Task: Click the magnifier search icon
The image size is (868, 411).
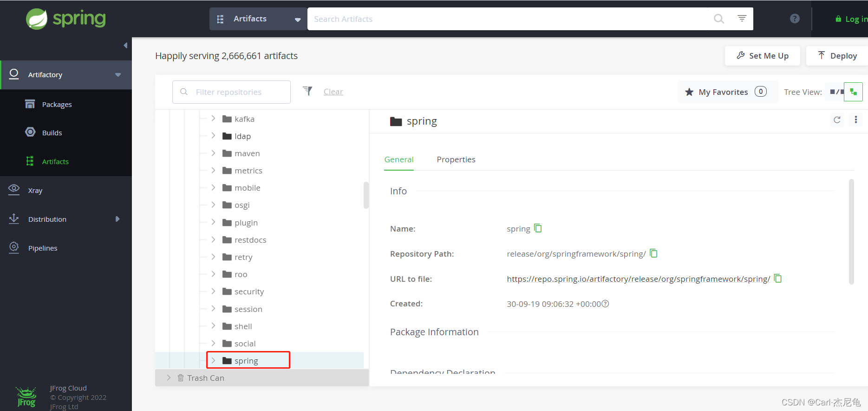Action: click(x=719, y=19)
